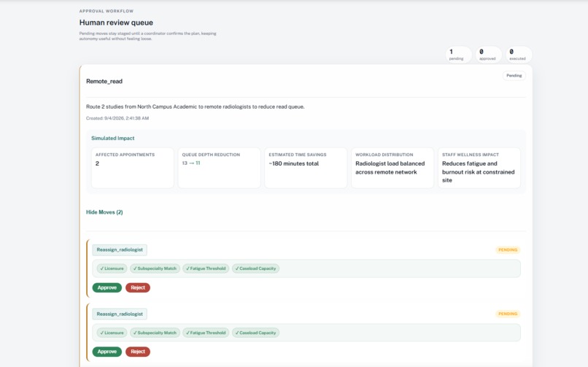The width and height of the screenshot is (588, 367).
Task: Select the Affected Appointments card
Action: [x=132, y=168]
